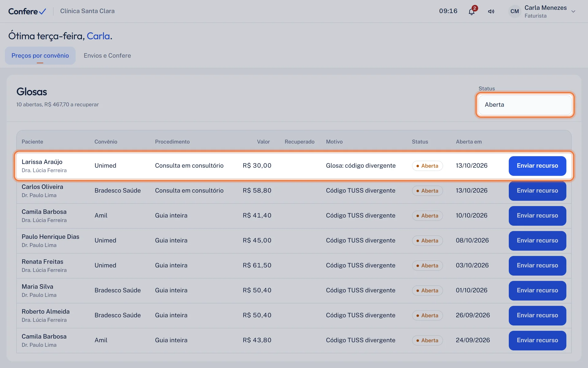This screenshot has height=368, width=588.
Task: Click the Paciente column header
Action: (32, 142)
